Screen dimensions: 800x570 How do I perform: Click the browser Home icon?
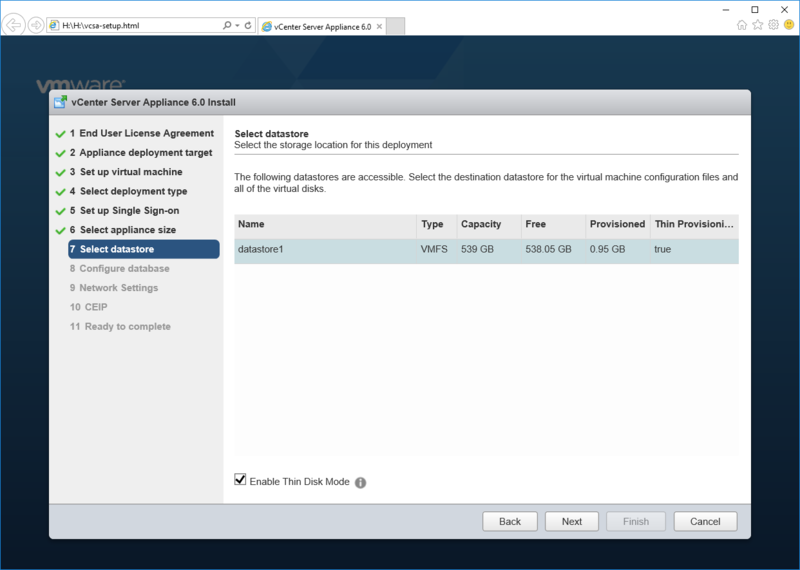point(742,25)
